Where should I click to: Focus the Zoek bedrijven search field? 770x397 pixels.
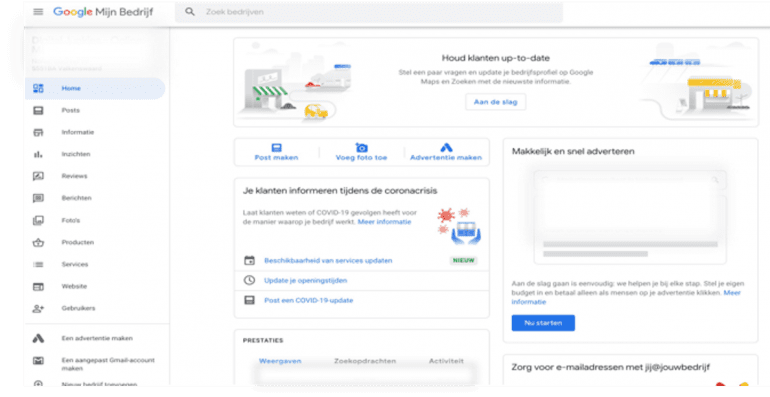coord(369,12)
